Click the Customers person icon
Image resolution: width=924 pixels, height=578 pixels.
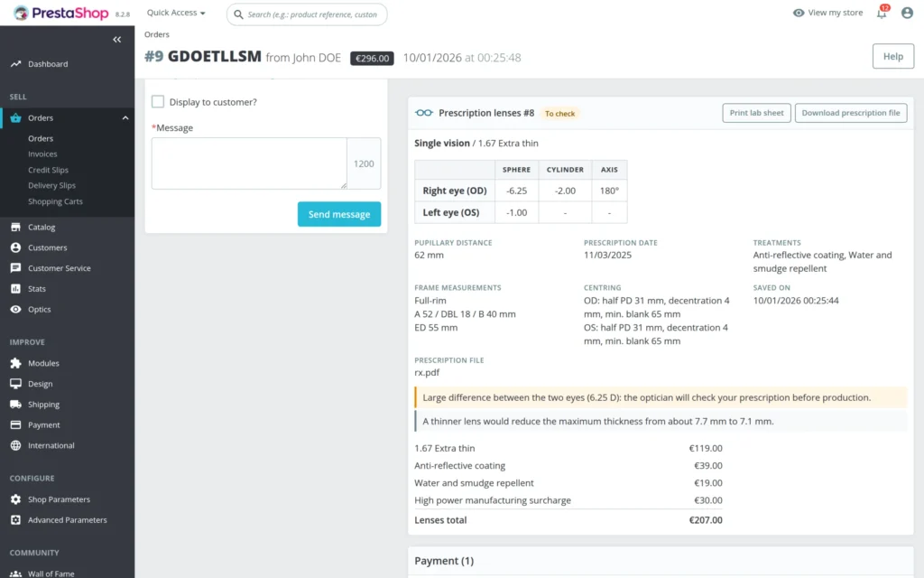15,247
